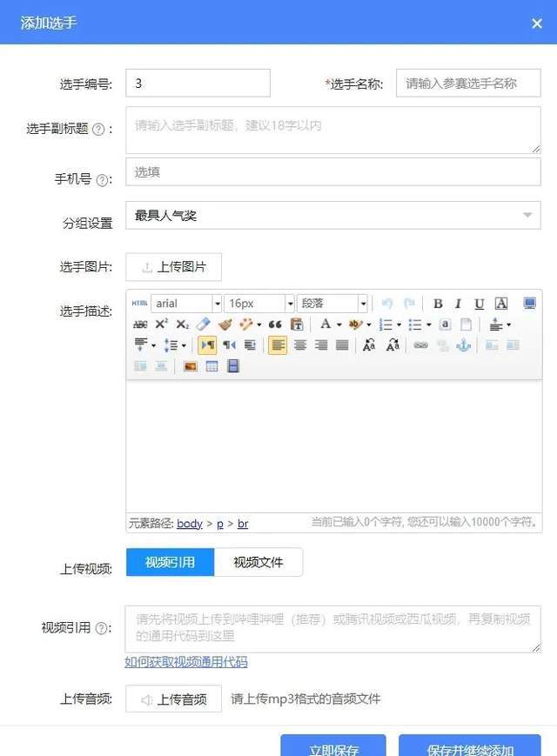Click the 立即保存 button

[333, 746]
